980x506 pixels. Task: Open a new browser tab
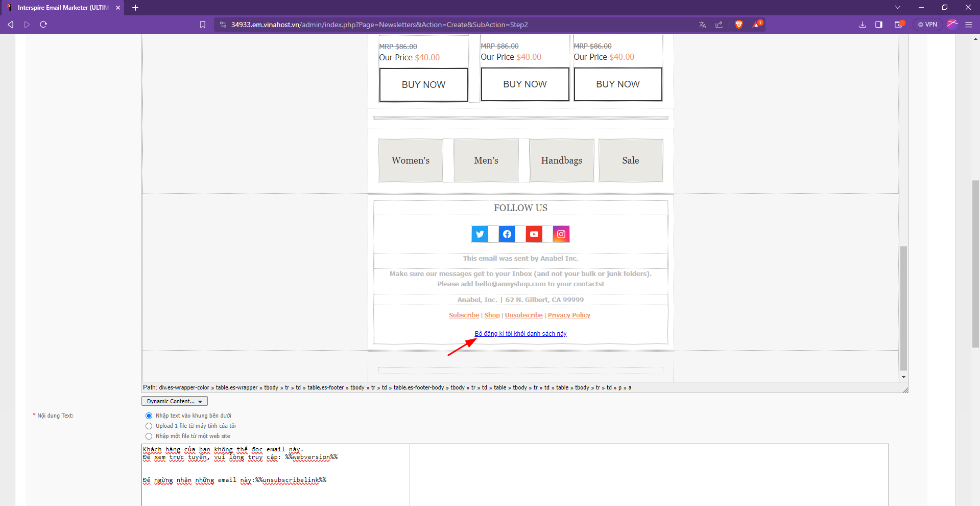135,8
